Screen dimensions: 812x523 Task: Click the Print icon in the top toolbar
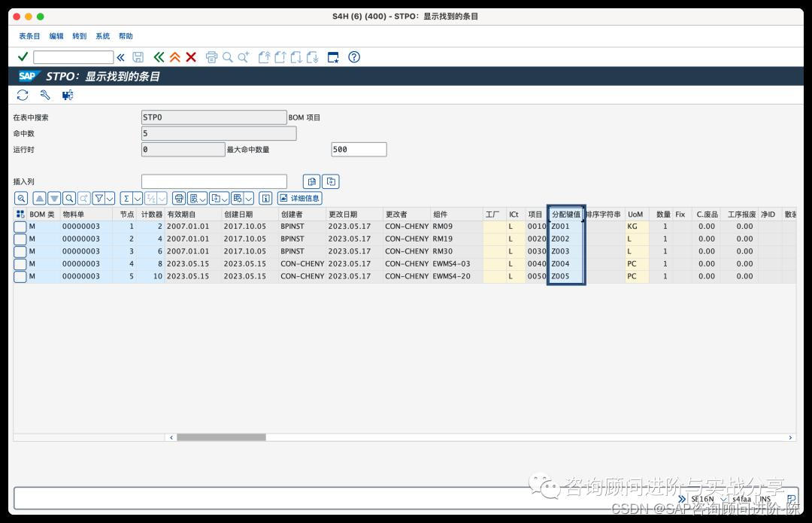[211, 57]
